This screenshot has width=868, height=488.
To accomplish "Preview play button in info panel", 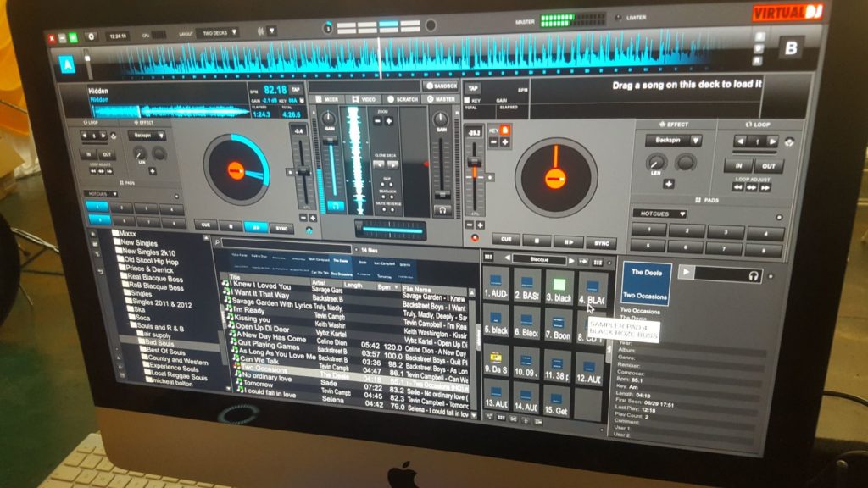I will [686, 272].
